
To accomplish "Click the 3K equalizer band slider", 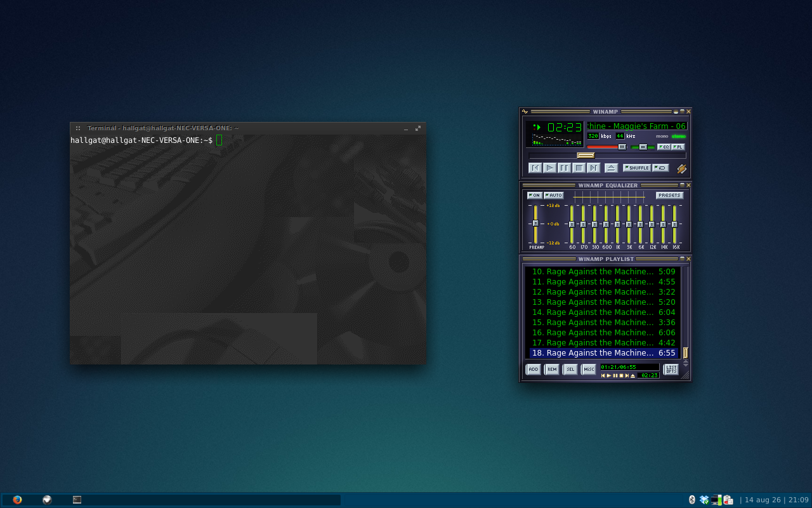I will tap(629, 224).
